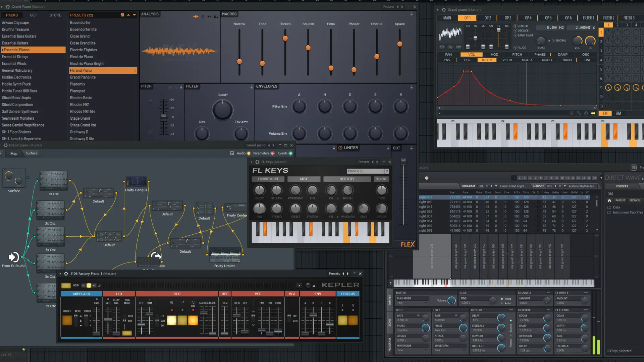Screen dimensions: 644x362
Task: Click the PARENT button in DirectWave browser
Action: click(x=620, y=200)
